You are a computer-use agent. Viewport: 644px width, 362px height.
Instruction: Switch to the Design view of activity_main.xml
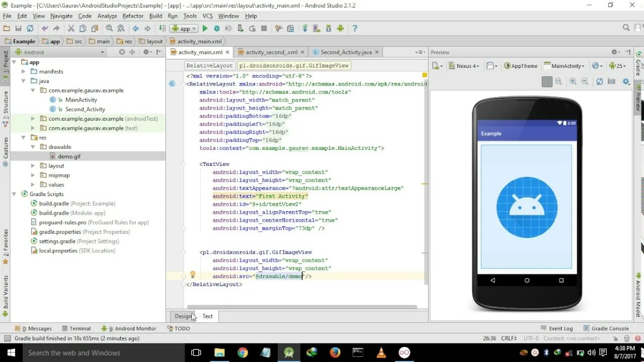(x=183, y=316)
